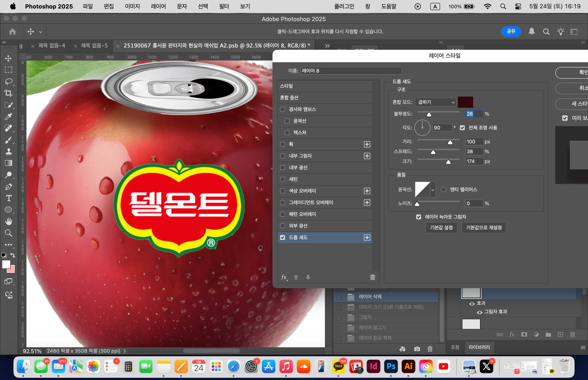Select the Eyedropper tool
The image size is (588, 380).
[8, 116]
